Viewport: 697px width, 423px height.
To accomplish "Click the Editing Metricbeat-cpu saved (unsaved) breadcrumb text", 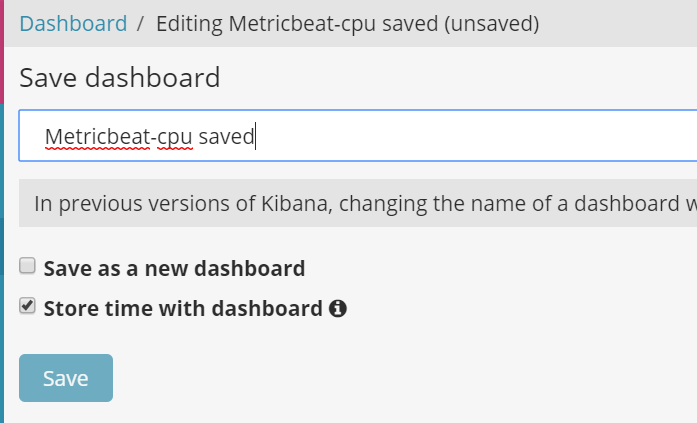I will 347,23.
